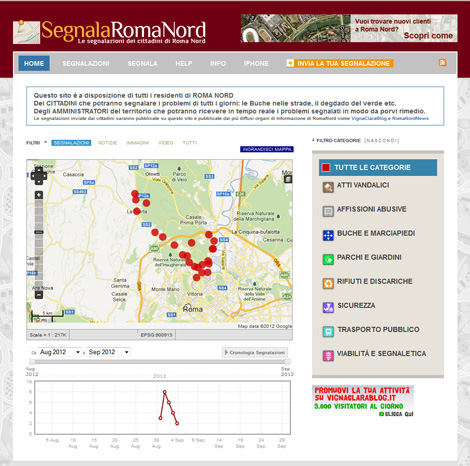Click Invia la tua segnalazione button
470x466 pixels.
340,63
